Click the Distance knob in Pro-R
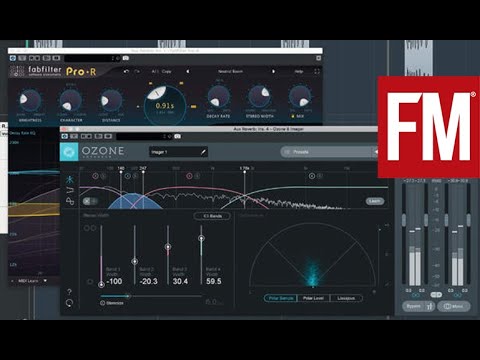The height and width of the screenshot is (360, 480). (111, 100)
